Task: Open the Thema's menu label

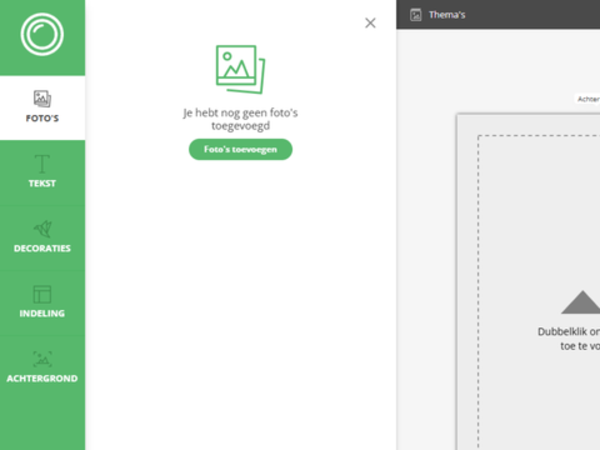Action: point(447,15)
